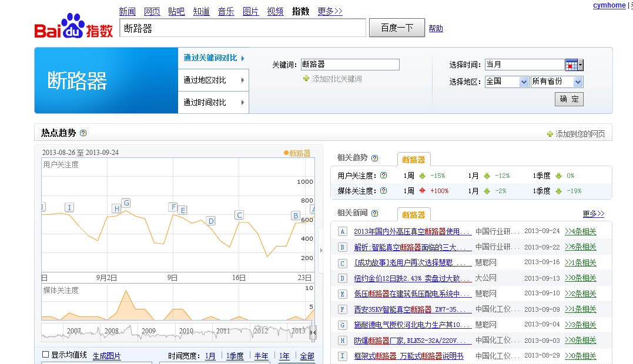The width and height of the screenshot is (633, 364).
Task: Select chart marker G
Action: coord(126,203)
